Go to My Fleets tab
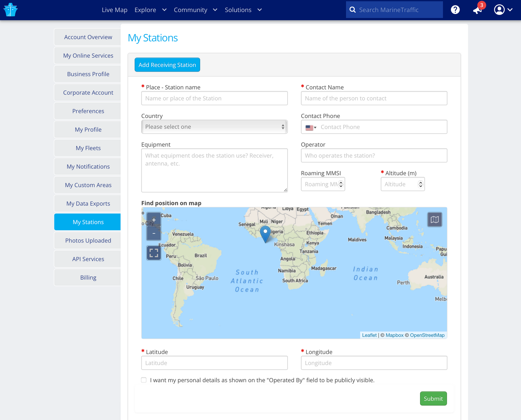Viewport: 521px width, 420px height. (x=88, y=148)
